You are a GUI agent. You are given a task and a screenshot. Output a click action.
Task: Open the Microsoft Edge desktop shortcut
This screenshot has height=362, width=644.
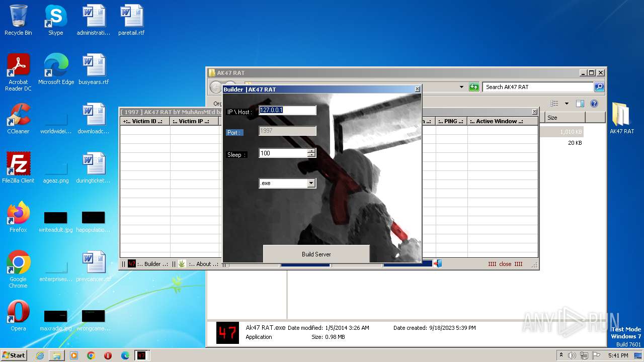coord(56,69)
